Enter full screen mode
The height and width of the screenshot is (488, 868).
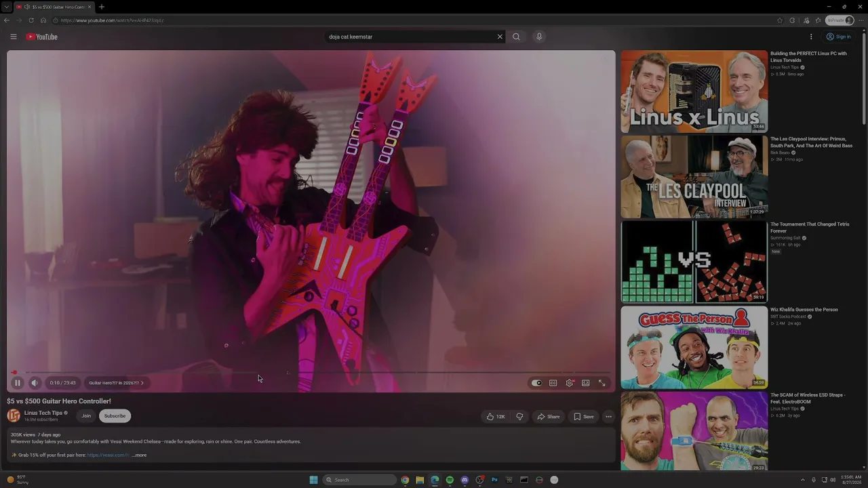[601, 383]
